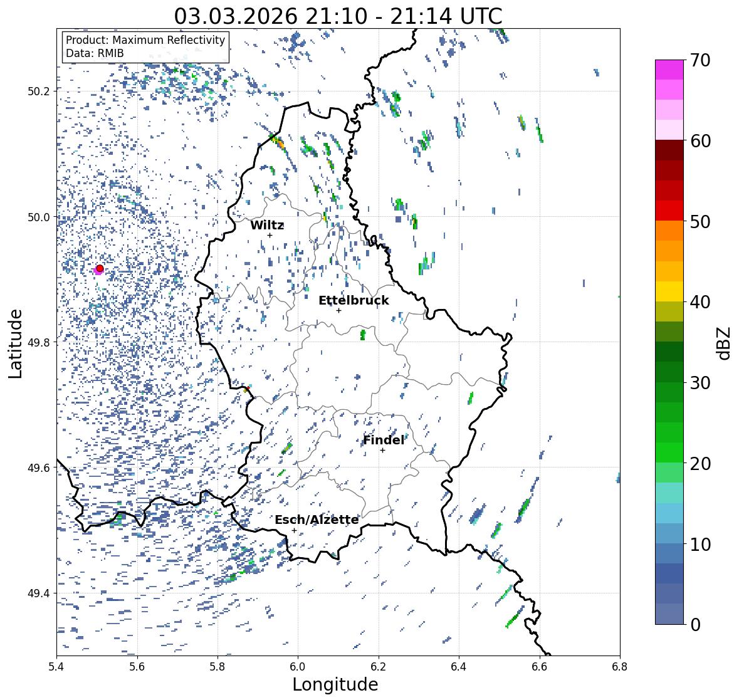This screenshot has height=700, width=739.
Task: Click the 49.8 latitude tick label
Action: [x=39, y=342]
